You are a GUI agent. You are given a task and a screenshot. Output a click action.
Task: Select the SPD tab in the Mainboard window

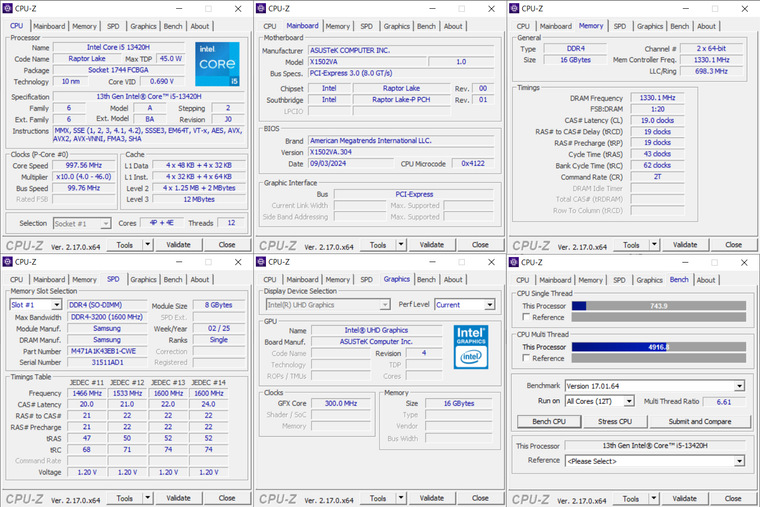367,26
